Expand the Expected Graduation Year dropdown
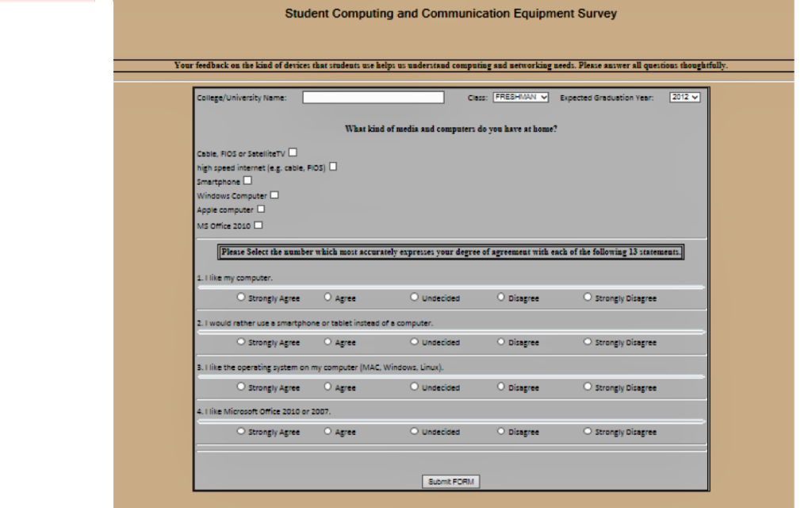 coord(685,98)
